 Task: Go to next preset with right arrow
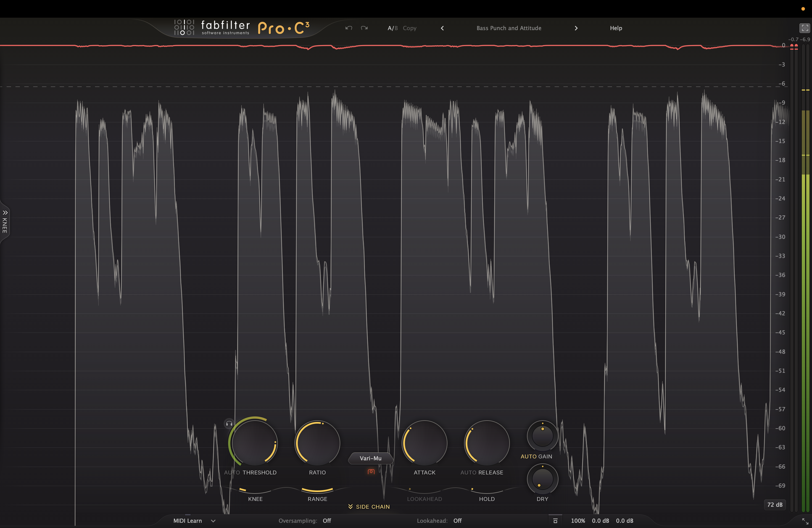[x=576, y=28]
